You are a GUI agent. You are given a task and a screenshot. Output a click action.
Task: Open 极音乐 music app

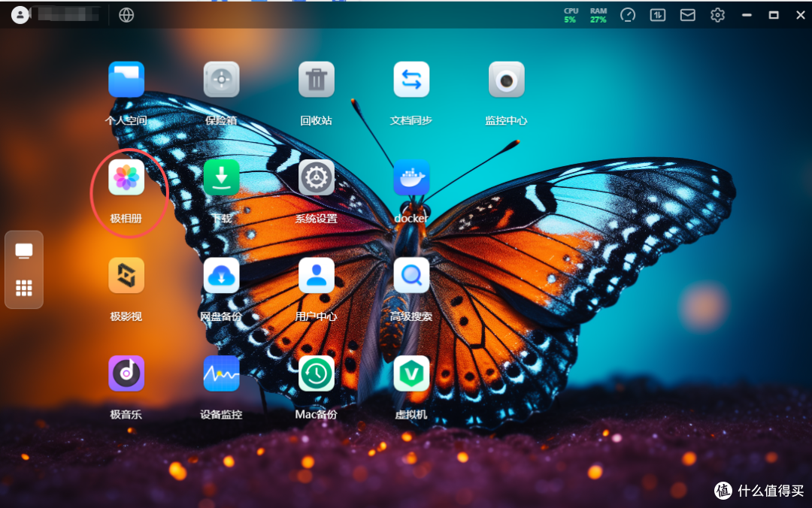[126, 373]
